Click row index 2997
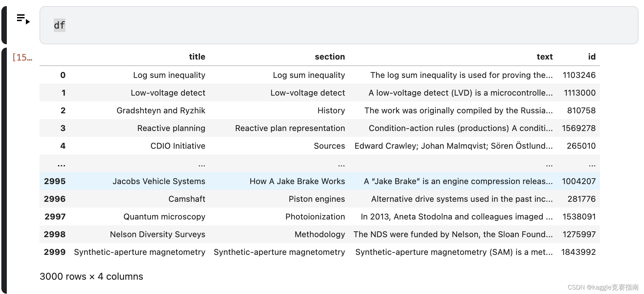644x294 pixels. tap(55, 217)
